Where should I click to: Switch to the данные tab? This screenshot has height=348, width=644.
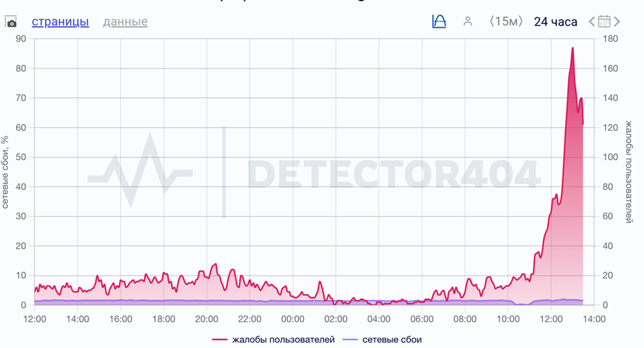[125, 21]
